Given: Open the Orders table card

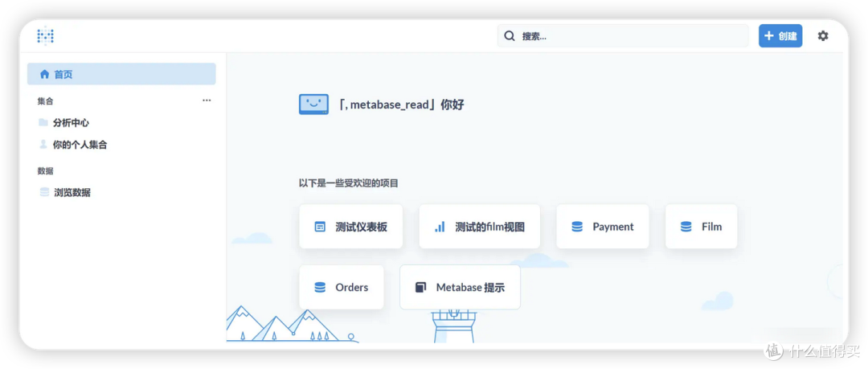Looking at the screenshot, I should click(342, 288).
